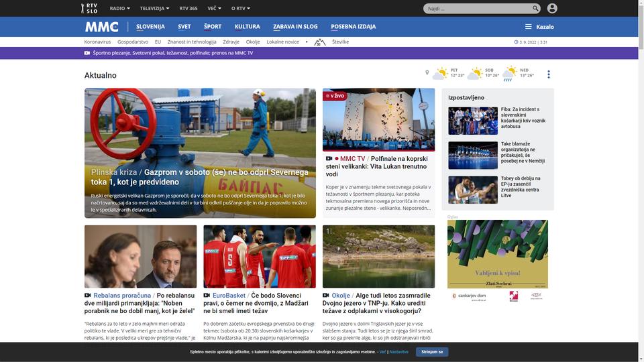This screenshot has width=644, height=362.
Task: Open Okolje subcategory in subnav
Action: (x=253, y=42)
